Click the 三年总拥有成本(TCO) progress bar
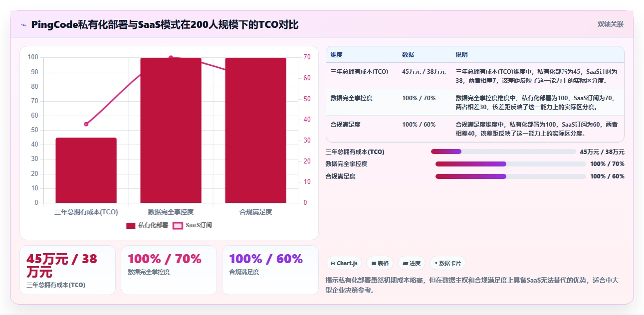Viewport: 644px width, 315px height. tap(503, 152)
